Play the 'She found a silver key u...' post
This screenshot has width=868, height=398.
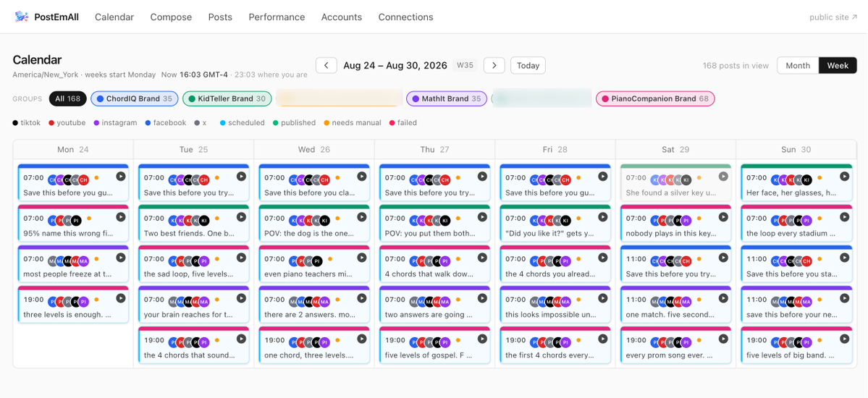click(723, 176)
